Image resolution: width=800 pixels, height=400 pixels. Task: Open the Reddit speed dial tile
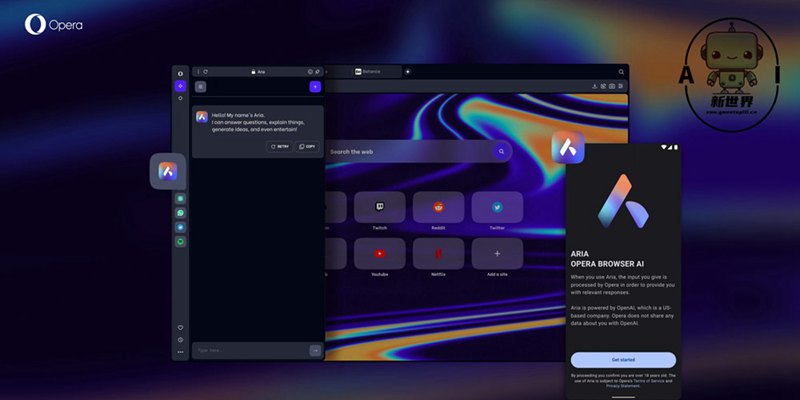point(438,207)
